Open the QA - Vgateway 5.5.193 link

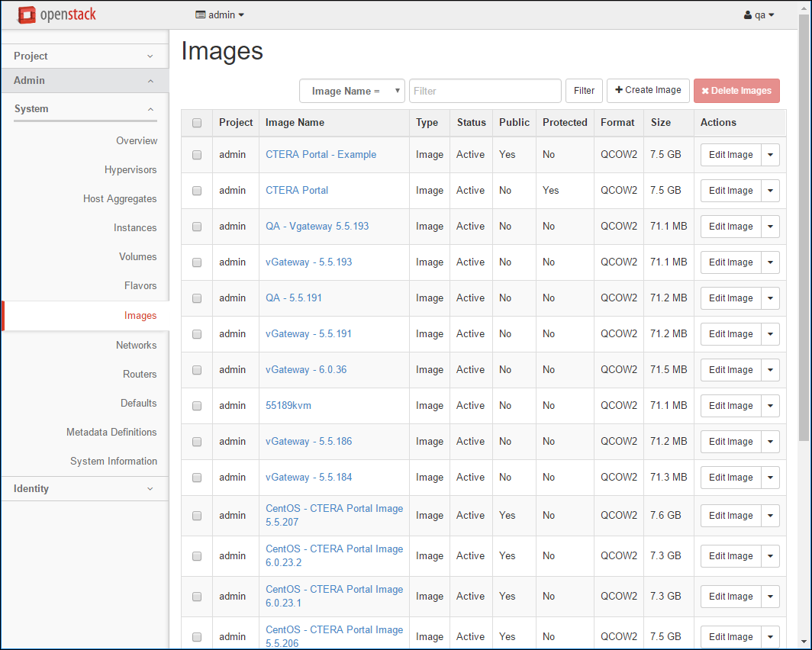coord(317,226)
